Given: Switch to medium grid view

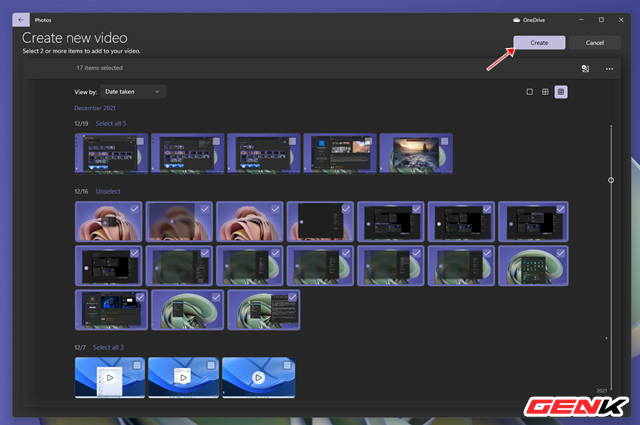Looking at the screenshot, I should [545, 92].
